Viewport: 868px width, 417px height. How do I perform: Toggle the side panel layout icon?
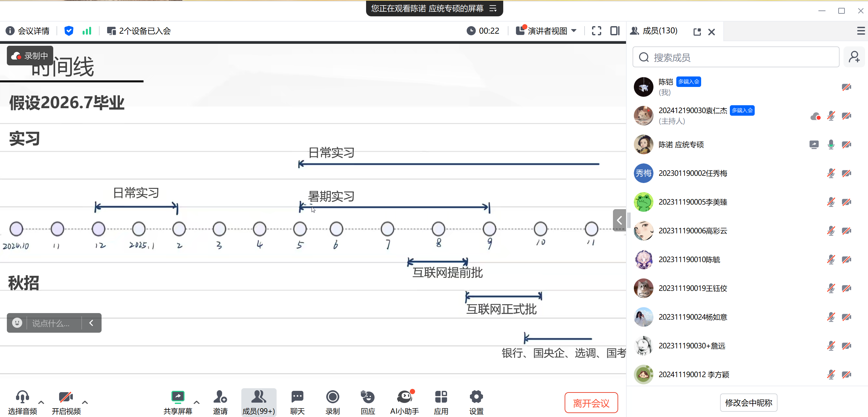click(615, 31)
